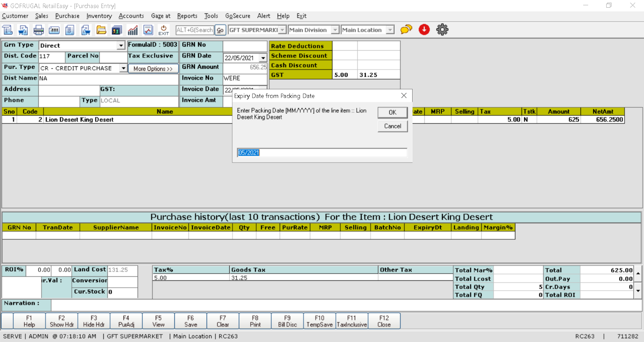
Task: Expand the Main Location dropdown
Action: point(390,30)
